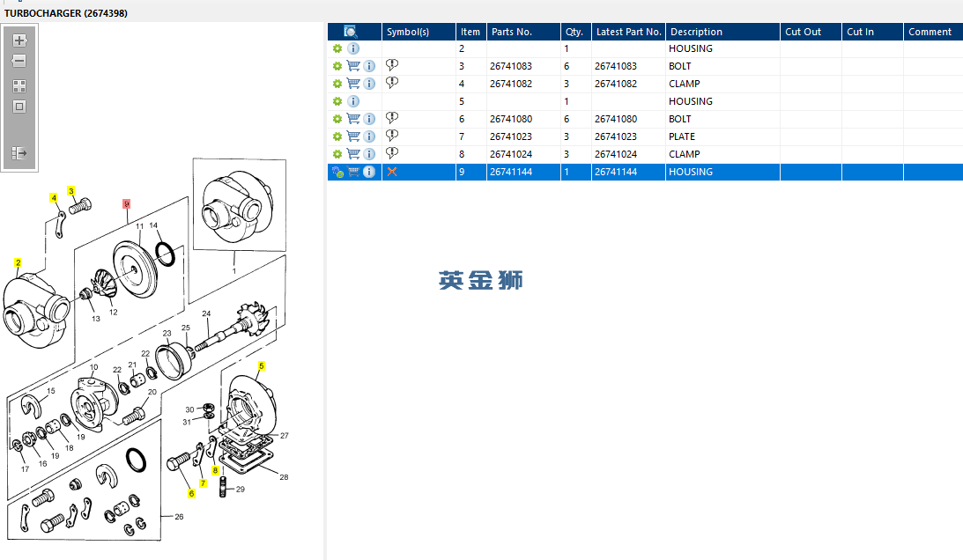
Task: Add item 7 PLATE to cart
Action: pos(353,136)
